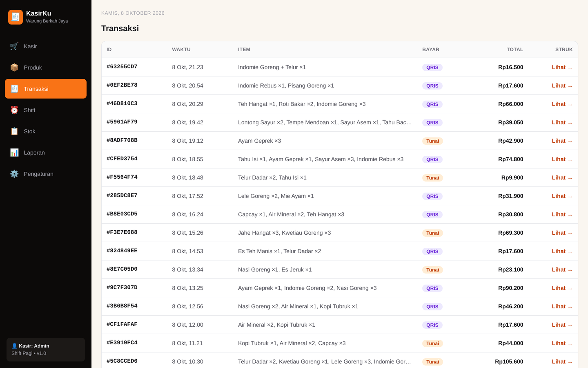Click the TOTAL column header
Screen dimensions: 588x368
(x=515, y=49)
